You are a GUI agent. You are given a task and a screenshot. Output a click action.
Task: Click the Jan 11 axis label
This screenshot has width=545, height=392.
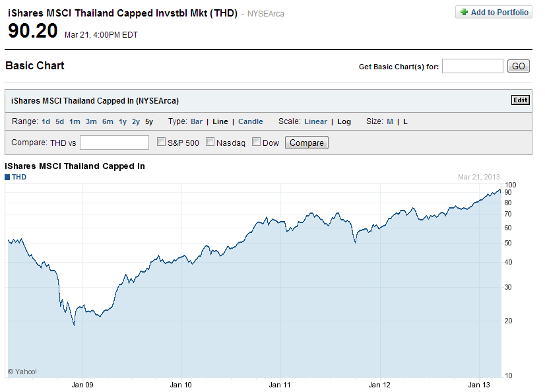coord(280,385)
